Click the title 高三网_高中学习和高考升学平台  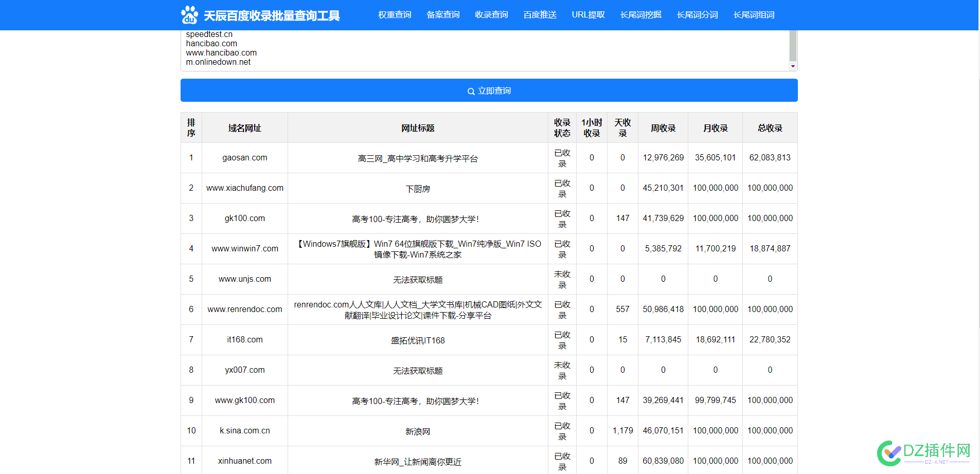[418, 158]
